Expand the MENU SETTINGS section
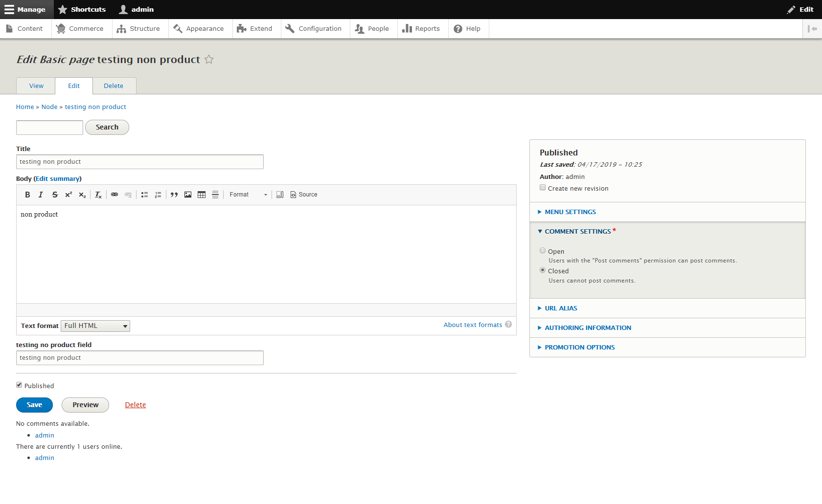 pos(570,212)
